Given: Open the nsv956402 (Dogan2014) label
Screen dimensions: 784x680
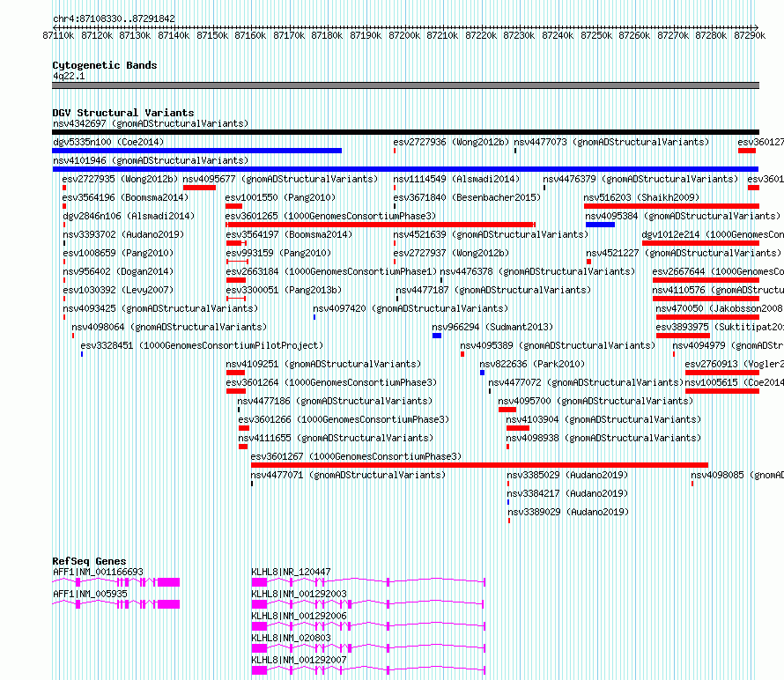Looking at the screenshot, I should [x=118, y=271].
